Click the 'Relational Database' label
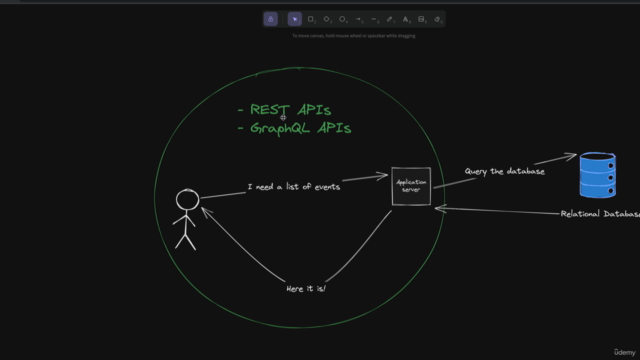Screen dimensions: 640x360 600,214
